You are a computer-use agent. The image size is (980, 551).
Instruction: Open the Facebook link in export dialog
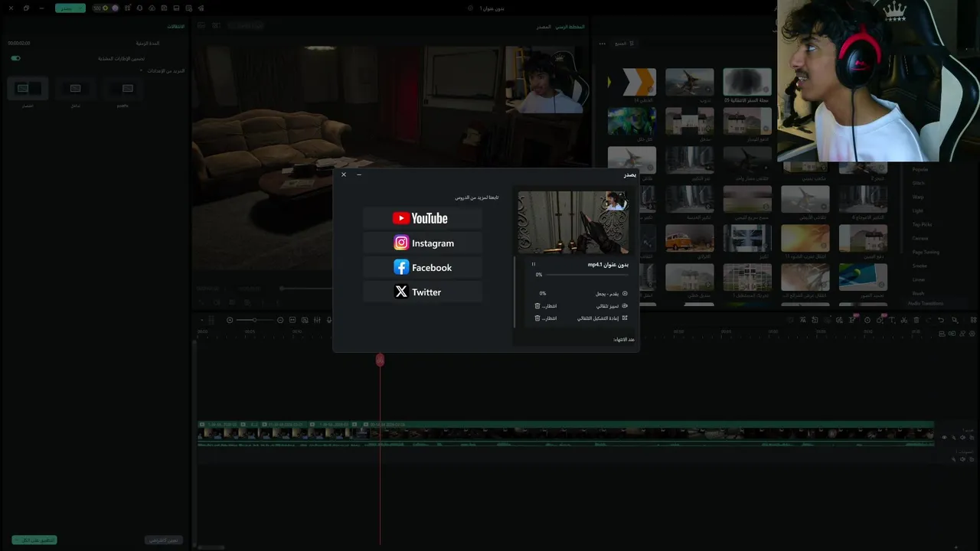point(422,267)
